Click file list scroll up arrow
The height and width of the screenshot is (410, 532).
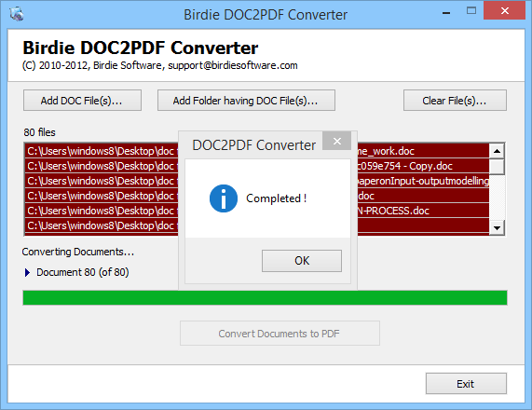(497, 151)
